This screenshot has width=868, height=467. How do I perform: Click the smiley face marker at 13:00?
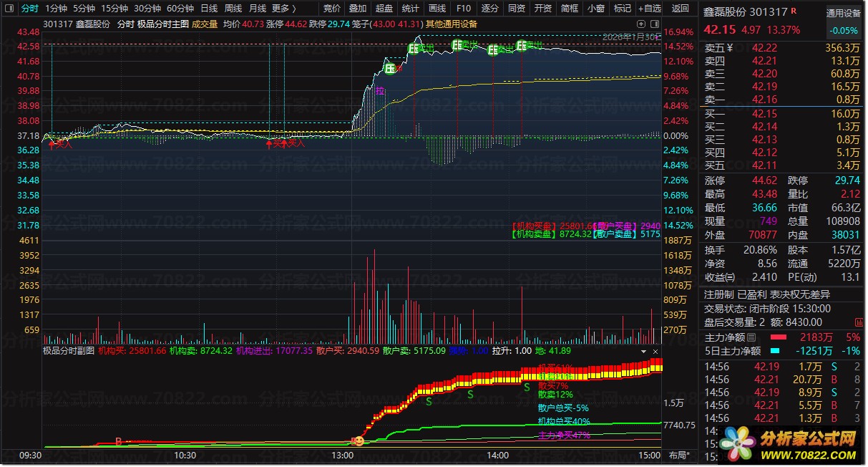coord(359,441)
